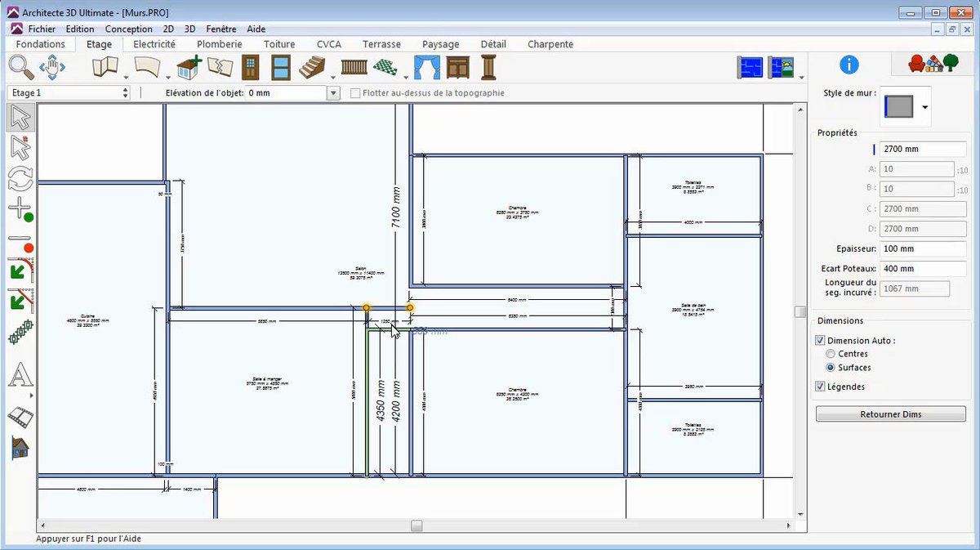This screenshot has width=980, height=550.
Task: Choose the wall break tool
Action: tap(220, 67)
